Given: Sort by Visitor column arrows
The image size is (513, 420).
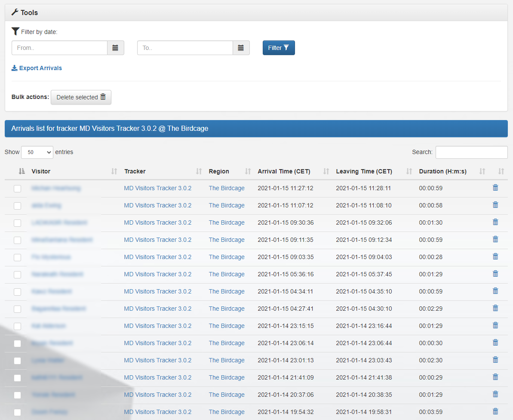Looking at the screenshot, I should click(114, 171).
